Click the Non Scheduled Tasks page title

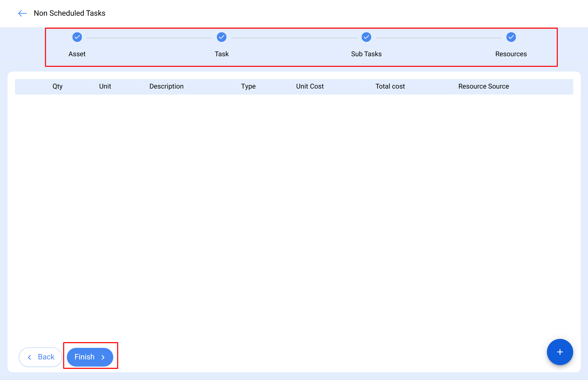coord(70,13)
